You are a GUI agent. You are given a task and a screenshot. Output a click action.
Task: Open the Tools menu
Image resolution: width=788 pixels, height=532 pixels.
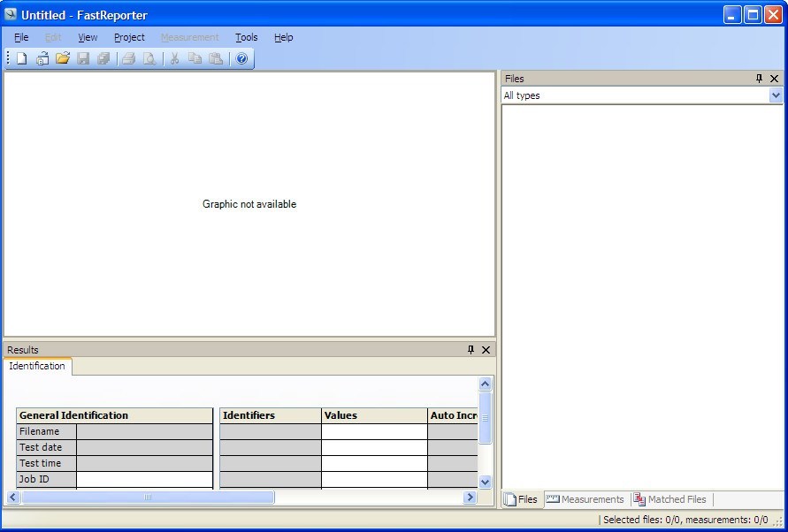246,37
